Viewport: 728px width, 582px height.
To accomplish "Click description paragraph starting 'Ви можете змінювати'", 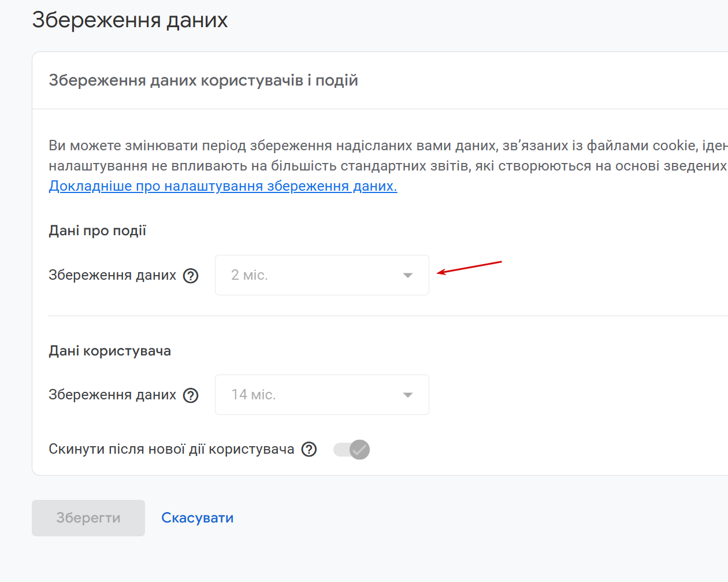I will (x=388, y=156).
